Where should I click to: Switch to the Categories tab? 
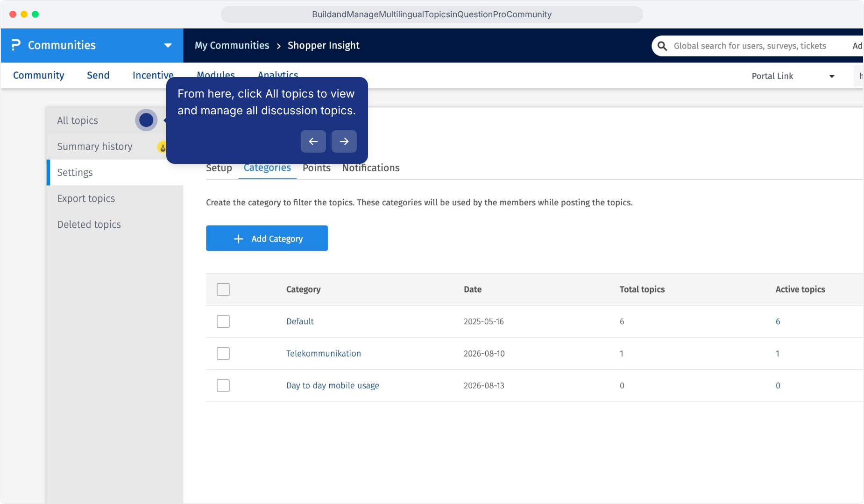coord(267,168)
